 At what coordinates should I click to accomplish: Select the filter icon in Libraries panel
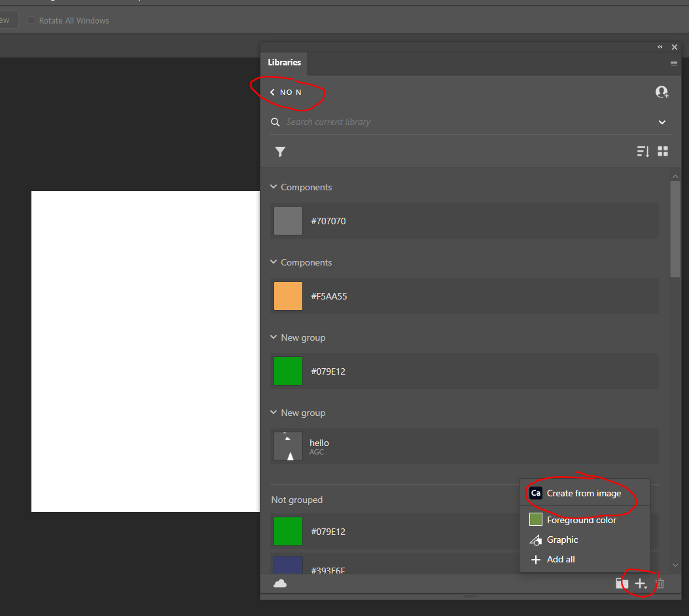[x=280, y=151]
